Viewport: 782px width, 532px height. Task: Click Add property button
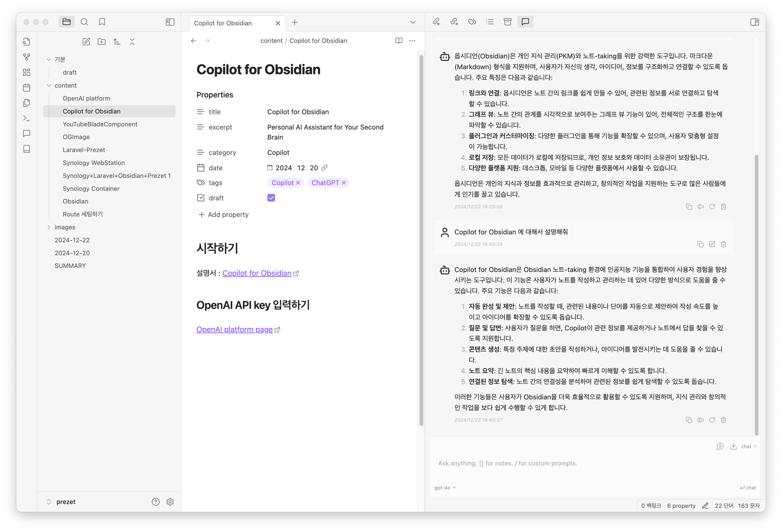click(x=224, y=215)
